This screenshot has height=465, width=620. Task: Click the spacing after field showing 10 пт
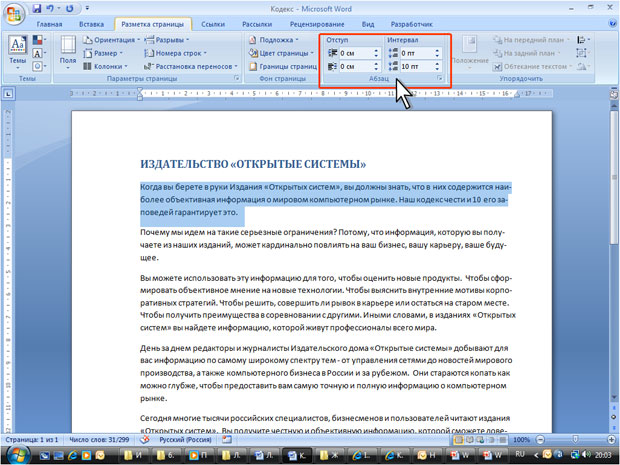pos(417,66)
